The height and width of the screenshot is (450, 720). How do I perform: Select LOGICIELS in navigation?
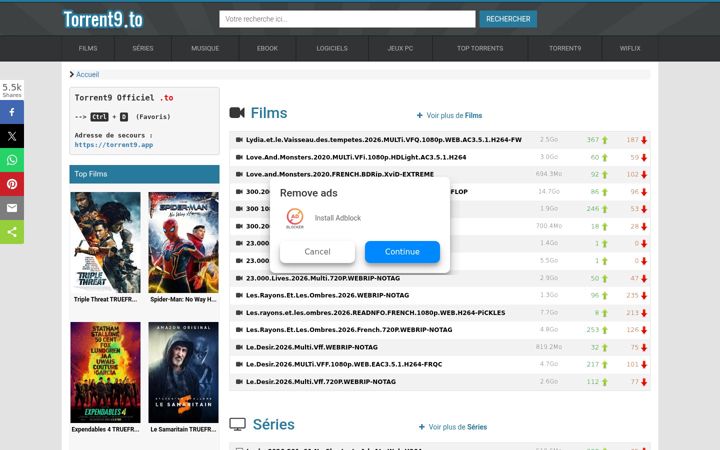pos(332,48)
